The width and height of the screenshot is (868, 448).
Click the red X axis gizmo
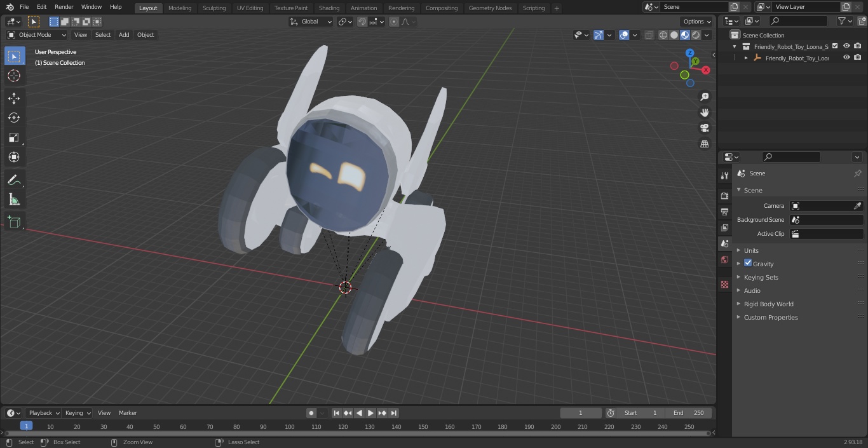705,70
